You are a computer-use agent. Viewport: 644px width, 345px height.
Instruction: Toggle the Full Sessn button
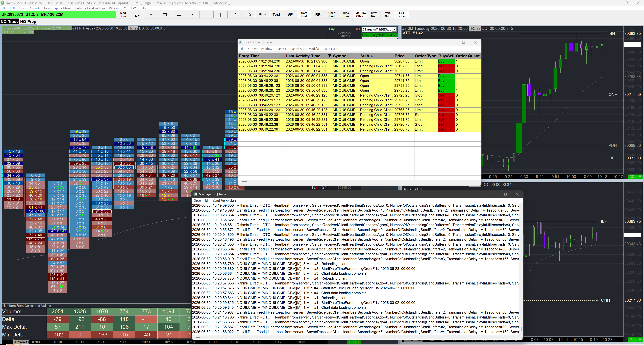point(402,14)
